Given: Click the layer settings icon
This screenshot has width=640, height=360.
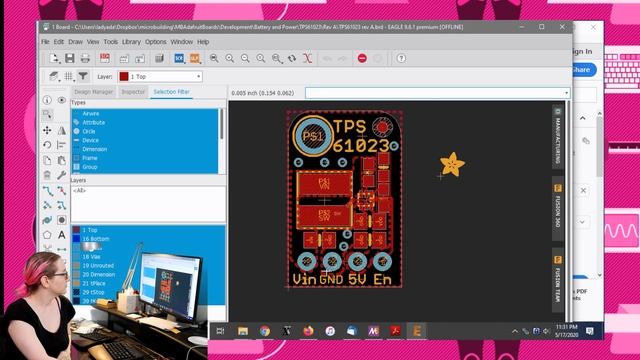Looking at the screenshot, I should coord(54,76).
